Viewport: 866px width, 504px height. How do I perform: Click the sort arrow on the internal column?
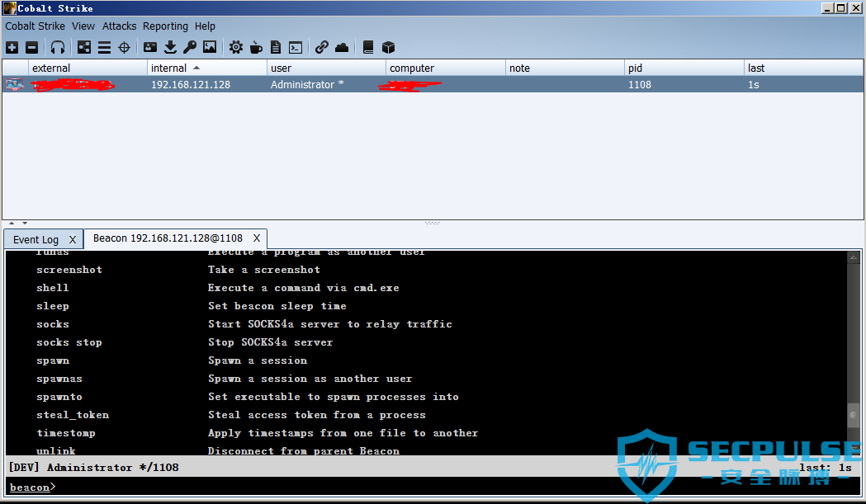[196, 68]
